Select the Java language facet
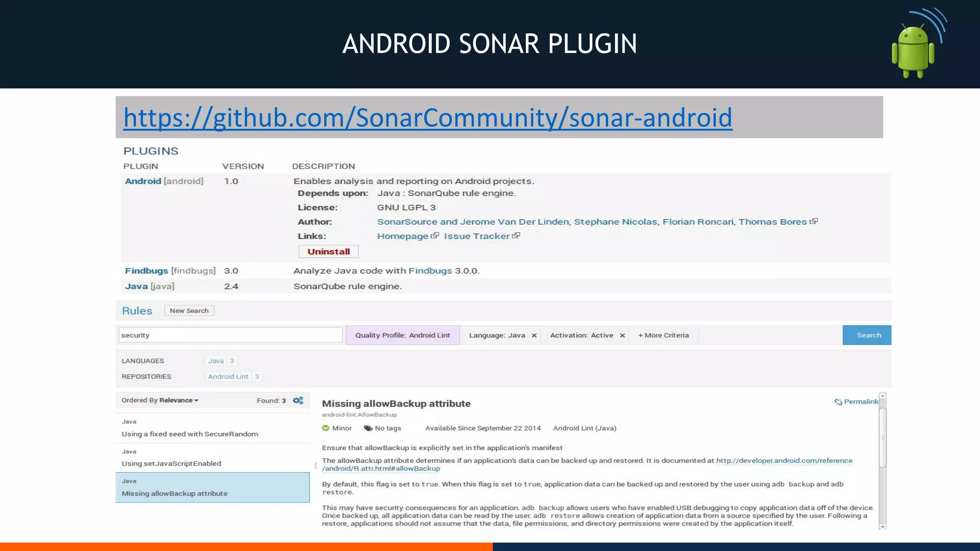This screenshot has width=980, height=551. (x=216, y=361)
